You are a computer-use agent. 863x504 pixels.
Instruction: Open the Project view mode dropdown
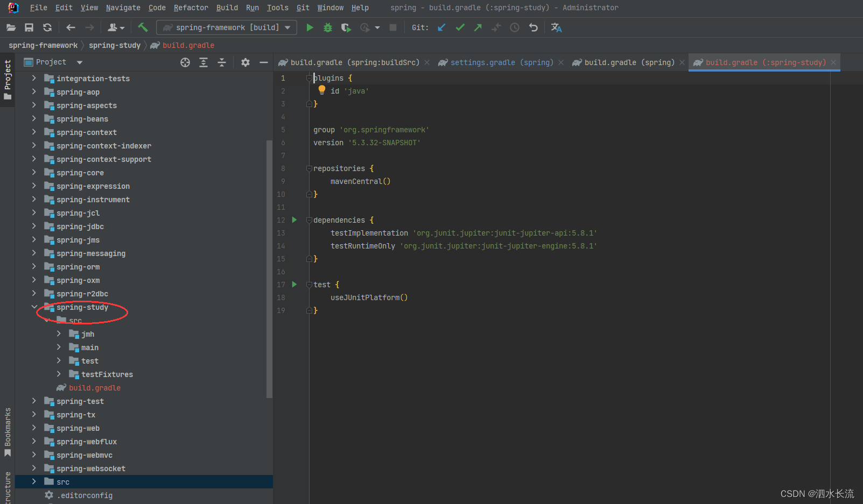(x=80, y=62)
